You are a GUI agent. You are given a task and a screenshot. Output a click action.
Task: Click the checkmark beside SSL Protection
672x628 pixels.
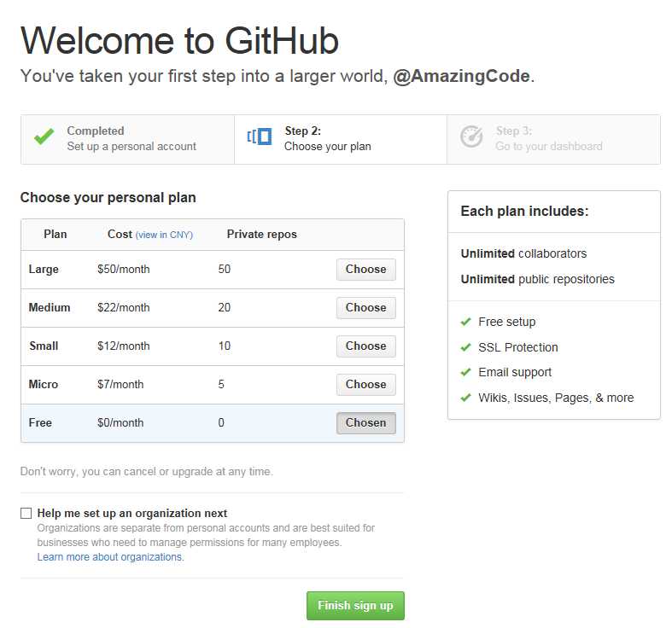tap(466, 347)
